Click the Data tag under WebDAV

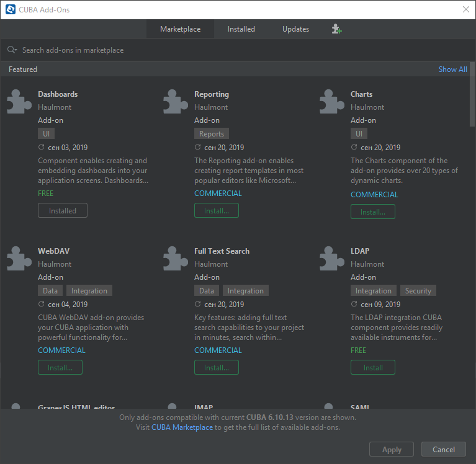coord(50,290)
